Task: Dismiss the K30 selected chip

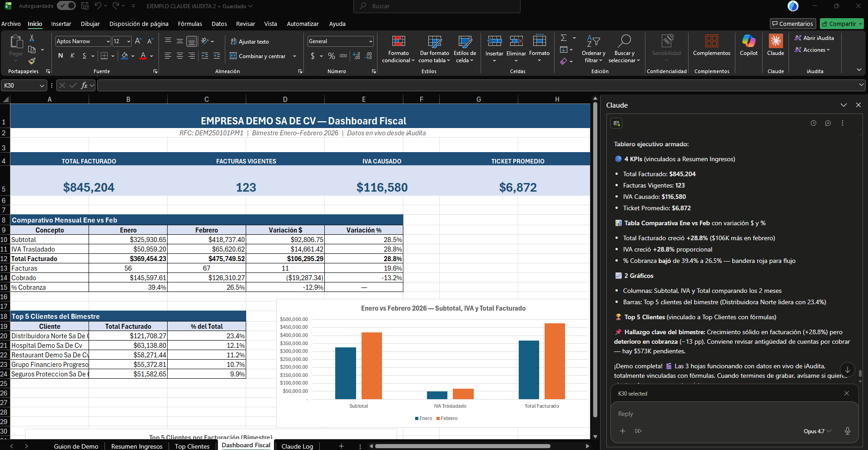Action: (847, 393)
